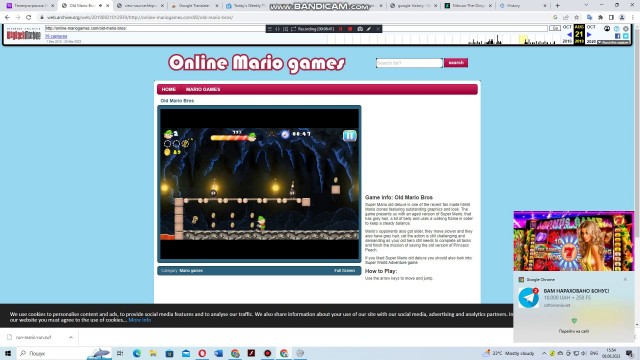Take a Bandicam screenshot with camera icon
The width and height of the screenshot is (640, 360).
360,29
